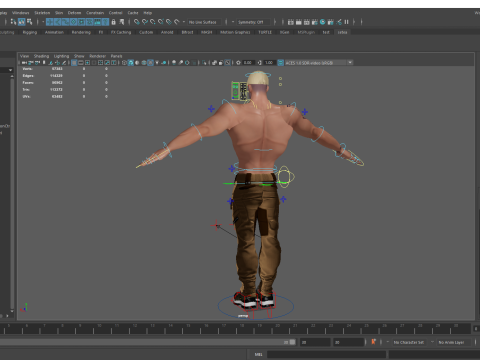Viewport: 480px width, 360px height.
Task: Click the lock selection padlock icon
Action: click(113, 22)
